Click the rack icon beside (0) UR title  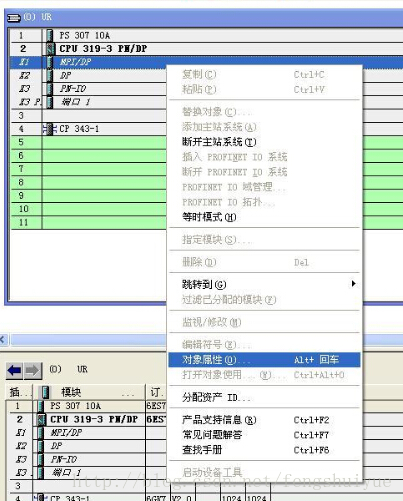14,17
